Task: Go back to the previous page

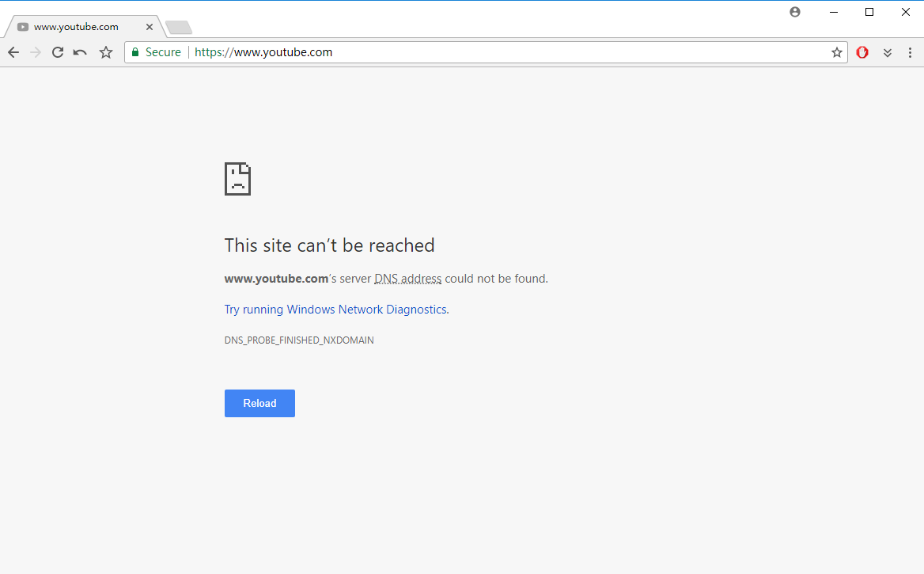Action: [13, 52]
